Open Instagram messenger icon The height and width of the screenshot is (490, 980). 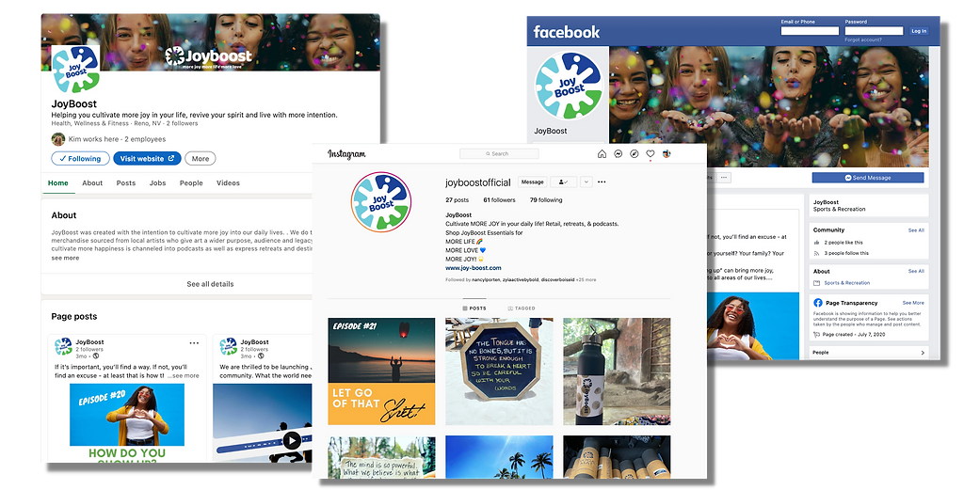[x=619, y=153]
